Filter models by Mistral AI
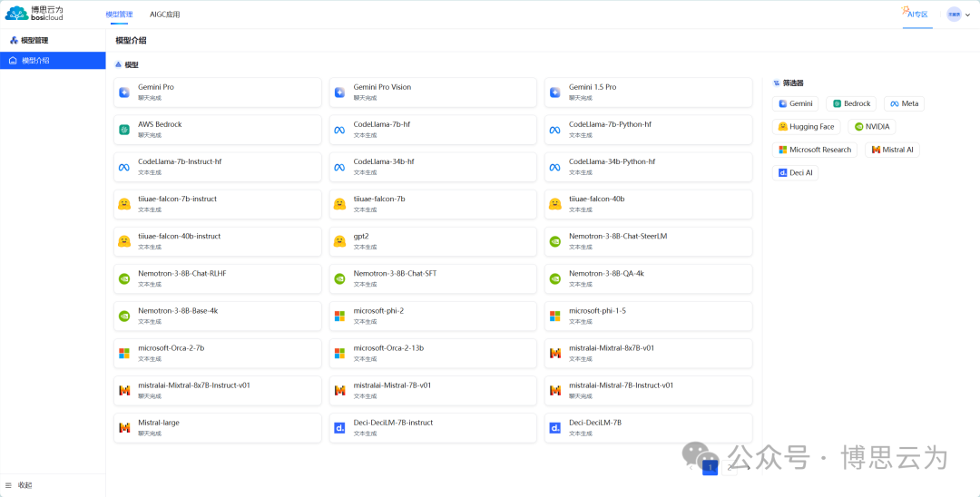Screen dimensions: 980x497 893,150
